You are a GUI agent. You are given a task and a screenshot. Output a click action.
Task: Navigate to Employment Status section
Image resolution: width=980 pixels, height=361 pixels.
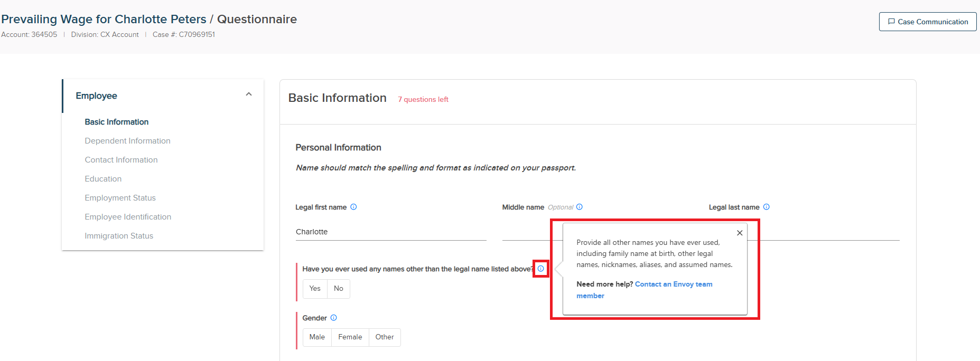[x=120, y=198]
